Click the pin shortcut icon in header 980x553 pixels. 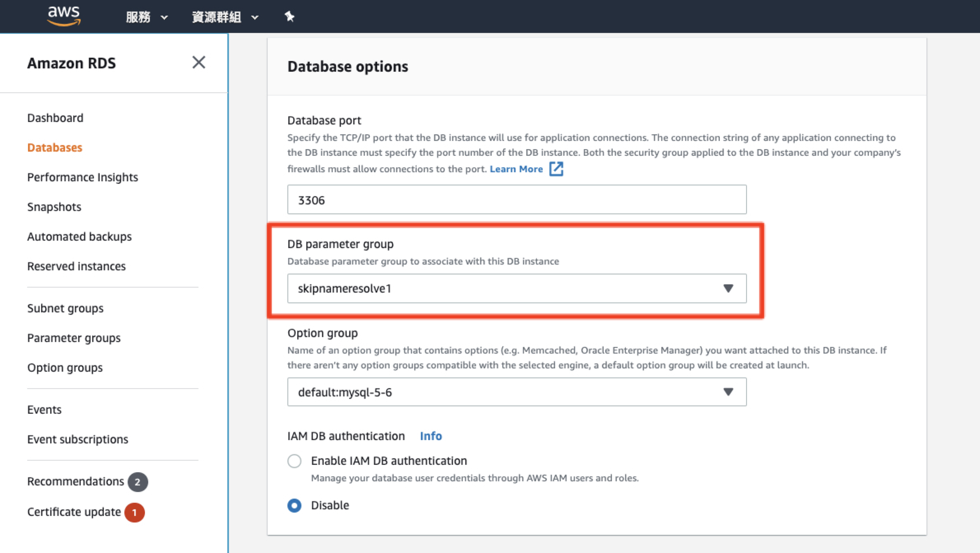pos(289,16)
